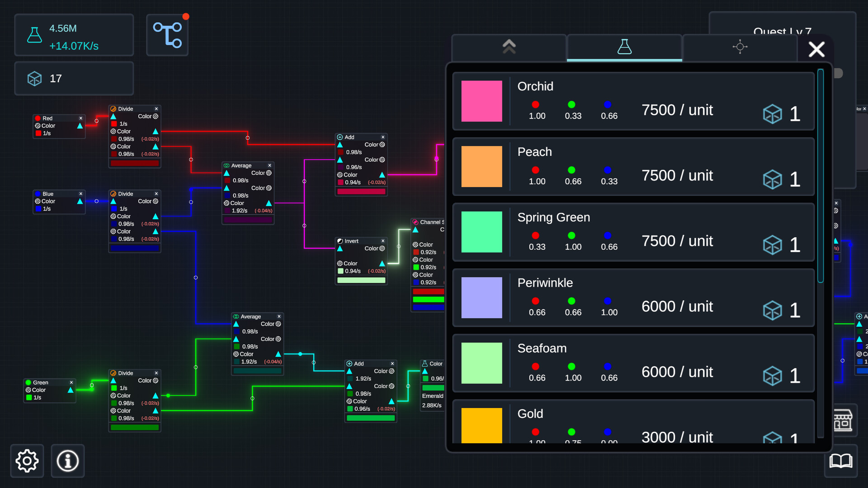Click the Red node output port triangle

pos(80,126)
